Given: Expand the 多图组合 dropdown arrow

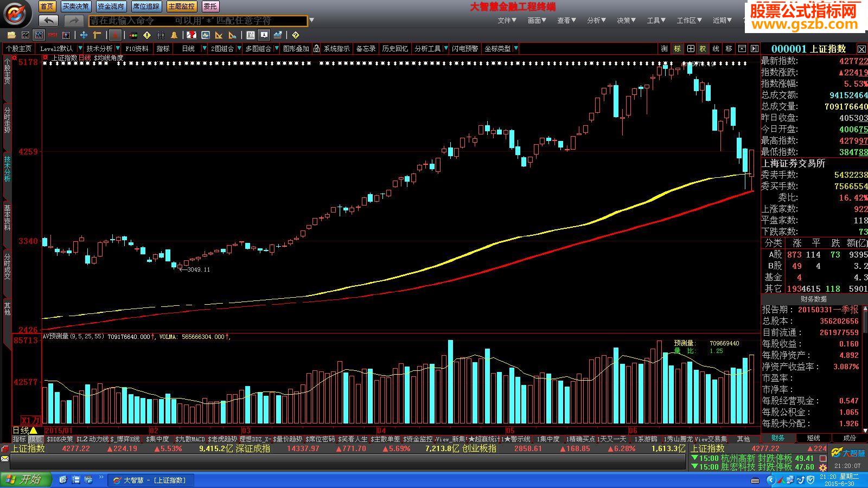Looking at the screenshot, I should tap(276, 49).
